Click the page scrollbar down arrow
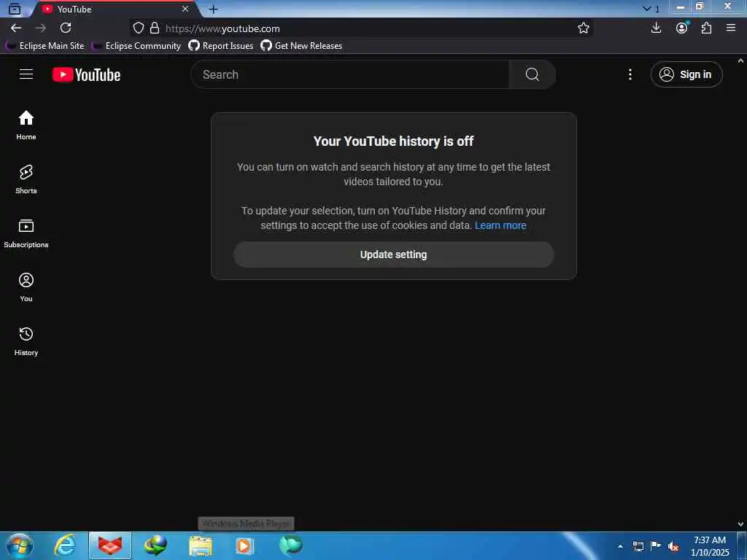 pos(741,524)
